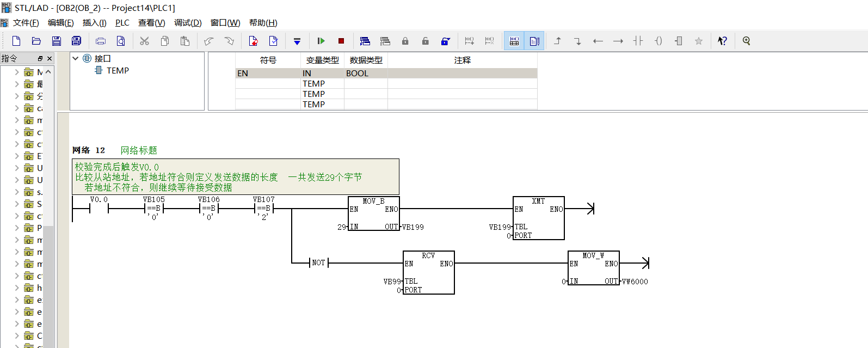Insert a right-pointing line arrow

point(618,41)
